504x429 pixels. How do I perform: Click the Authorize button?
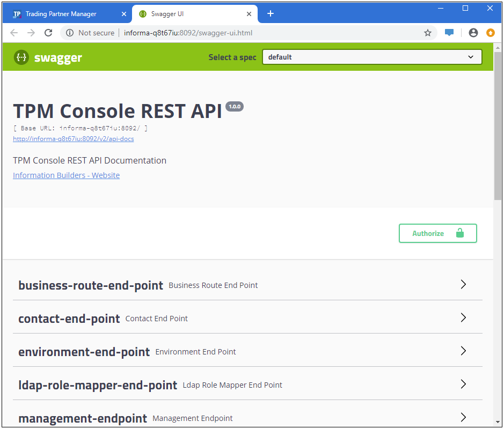tap(437, 233)
